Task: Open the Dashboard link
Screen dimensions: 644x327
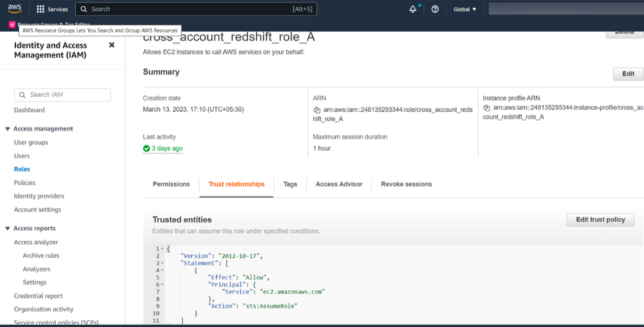Action: (x=29, y=110)
